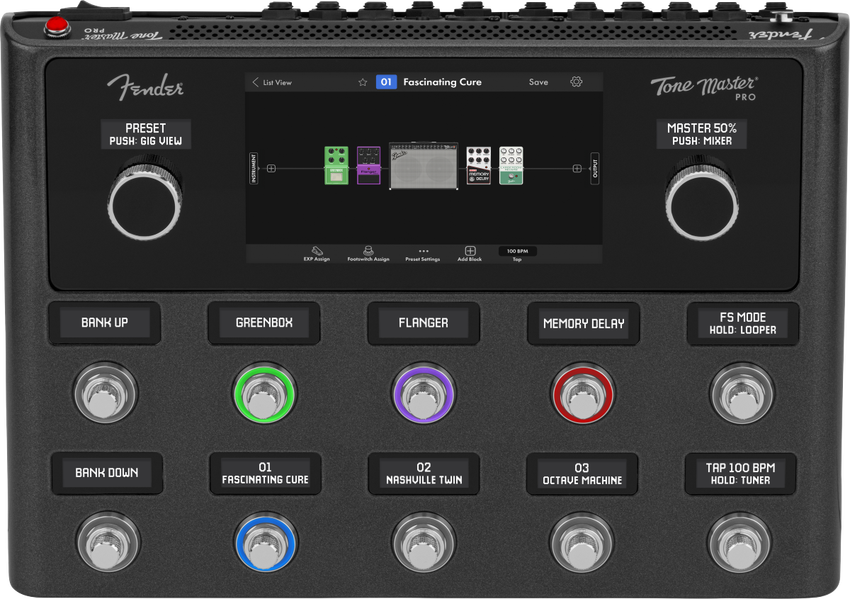
Task: Open the EXP Assign panel
Action: (x=316, y=253)
